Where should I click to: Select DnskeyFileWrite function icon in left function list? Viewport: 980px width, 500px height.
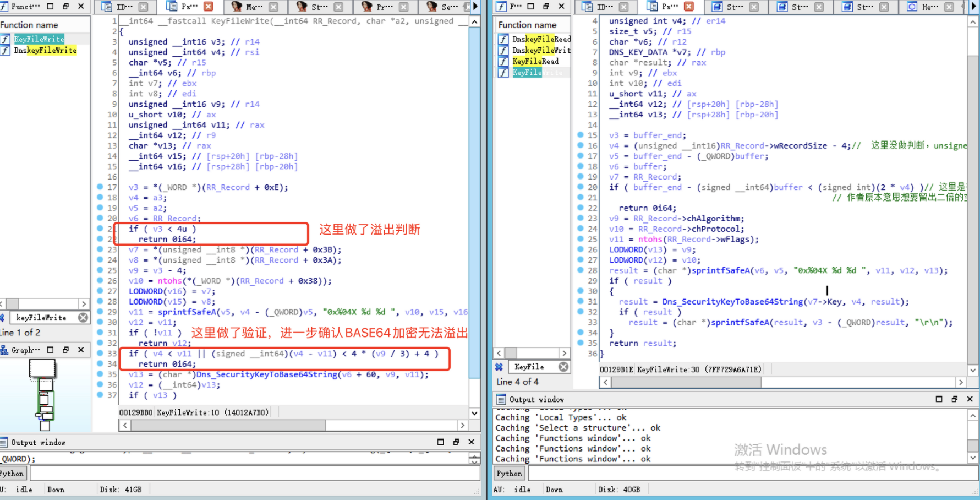[5, 50]
